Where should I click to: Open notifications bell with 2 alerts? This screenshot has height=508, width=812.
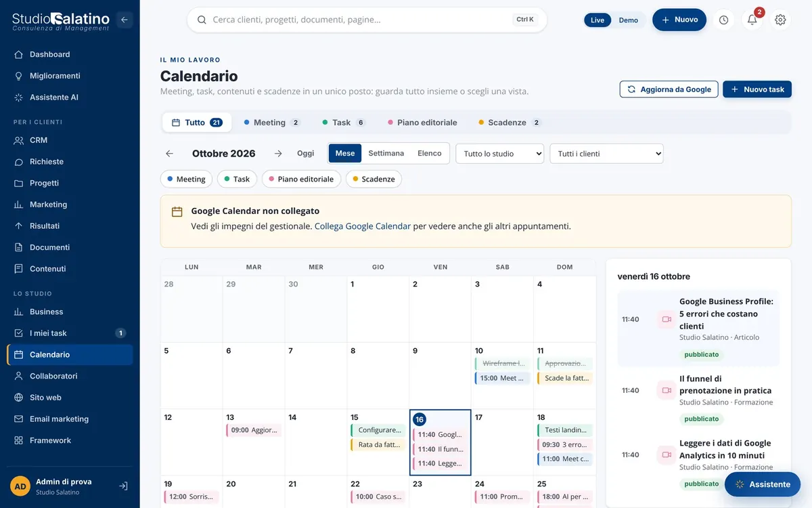click(752, 20)
